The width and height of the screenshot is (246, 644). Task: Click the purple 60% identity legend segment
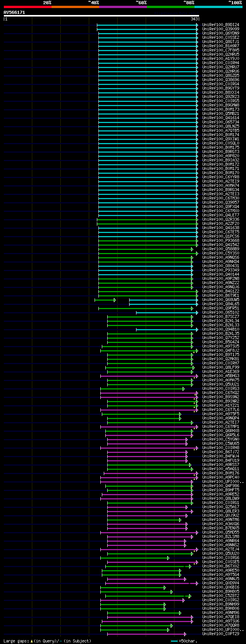click(123, 7)
